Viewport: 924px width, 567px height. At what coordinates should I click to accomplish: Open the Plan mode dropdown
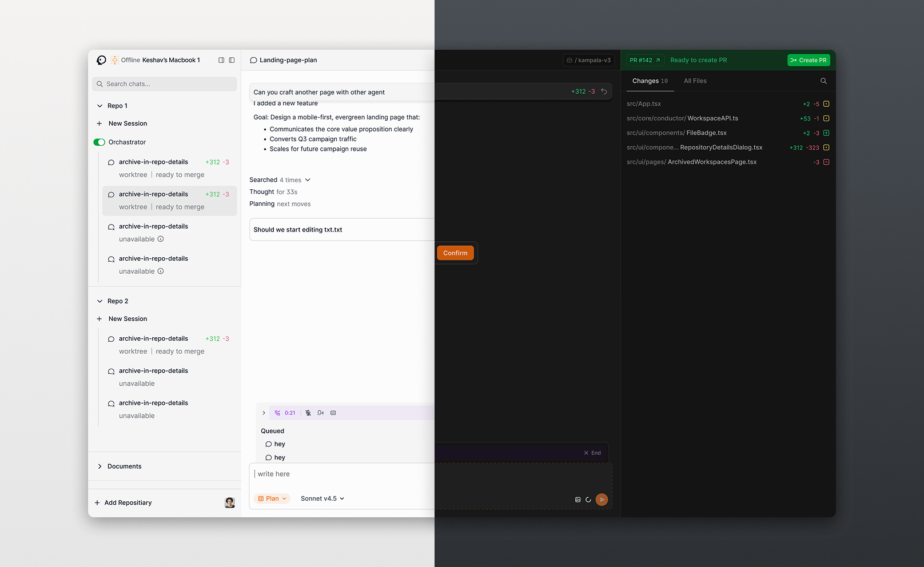pos(272,498)
